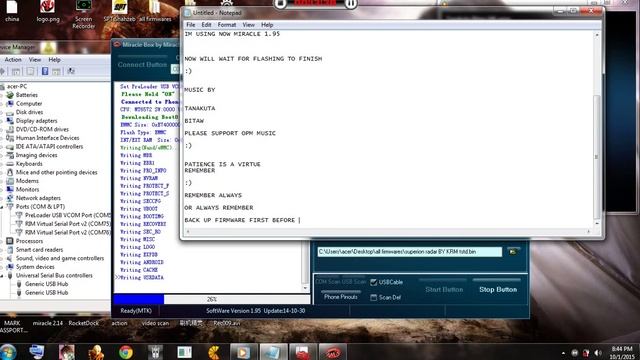Expand the Human Interface Devices node
Screen dimensions: 640x360
2,138
